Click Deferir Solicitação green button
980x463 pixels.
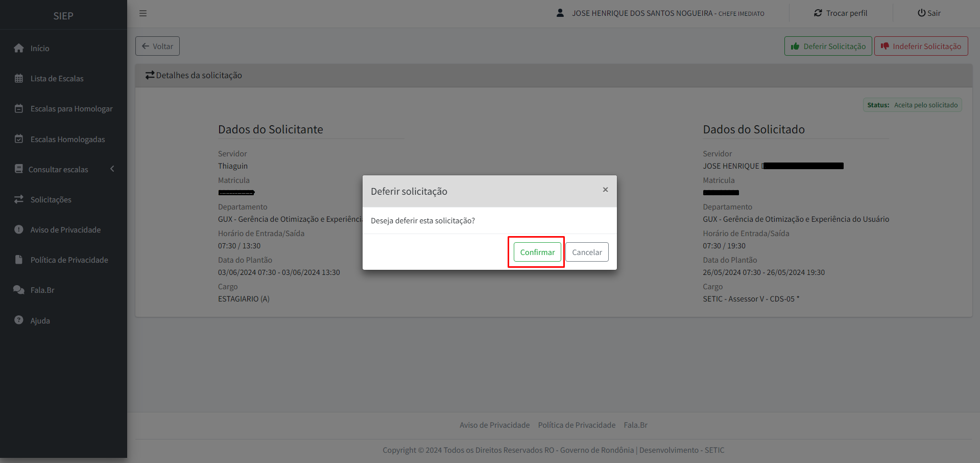point(828,46)
